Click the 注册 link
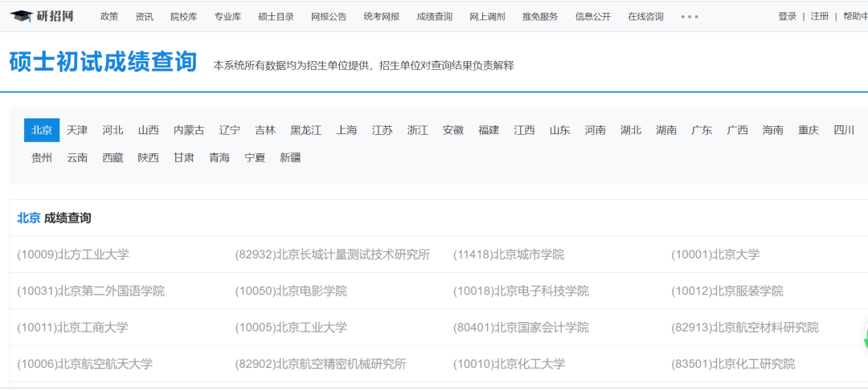868x391 pixels. click(x=820, y=17)
